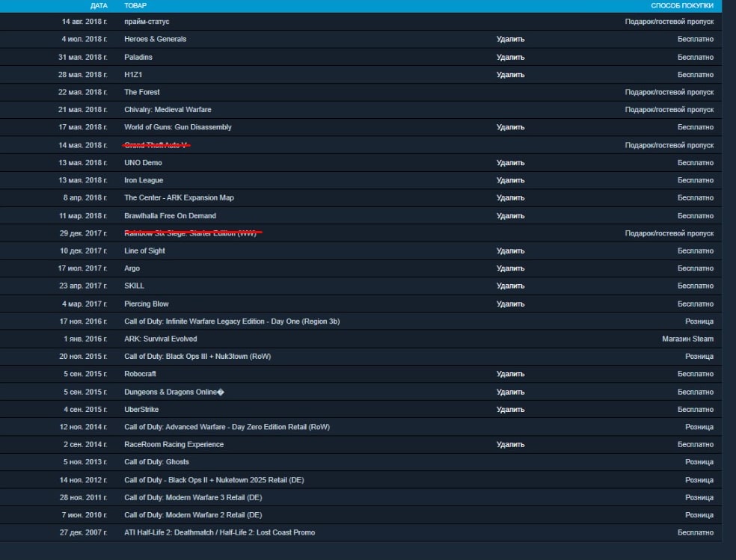The width and height of the screenshot is (736, 560).
Task: Click the date 22 мая. 2018 г.
Action: point(82,93)
